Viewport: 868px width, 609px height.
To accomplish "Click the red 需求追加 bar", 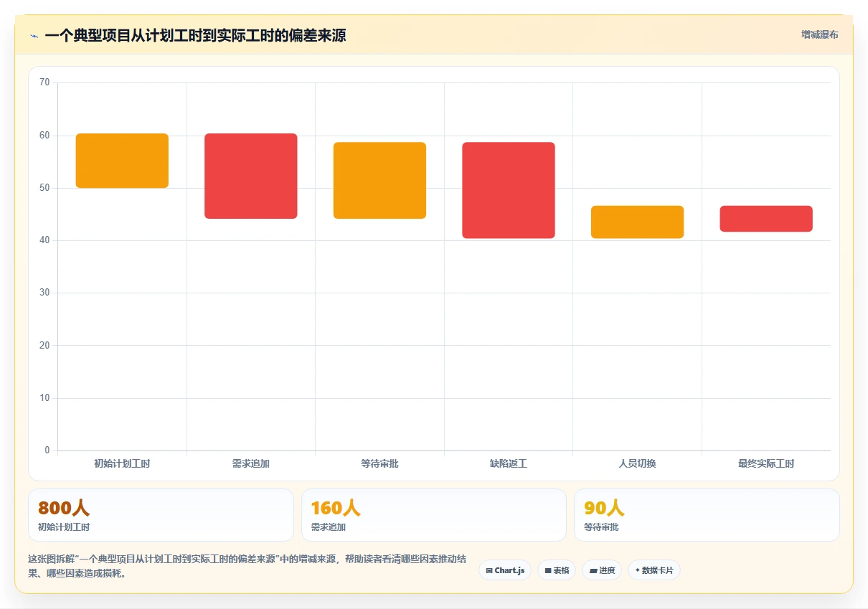I will [251, 176].
